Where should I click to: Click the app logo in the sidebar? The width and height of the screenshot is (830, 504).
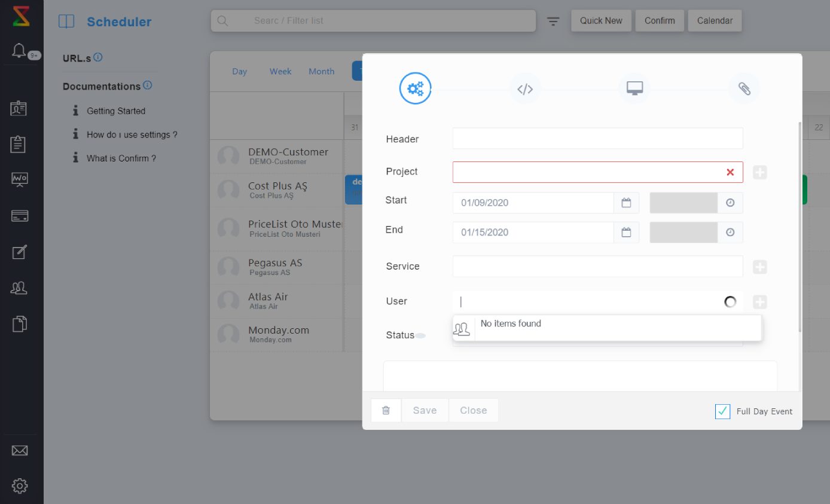pos(21,16)
